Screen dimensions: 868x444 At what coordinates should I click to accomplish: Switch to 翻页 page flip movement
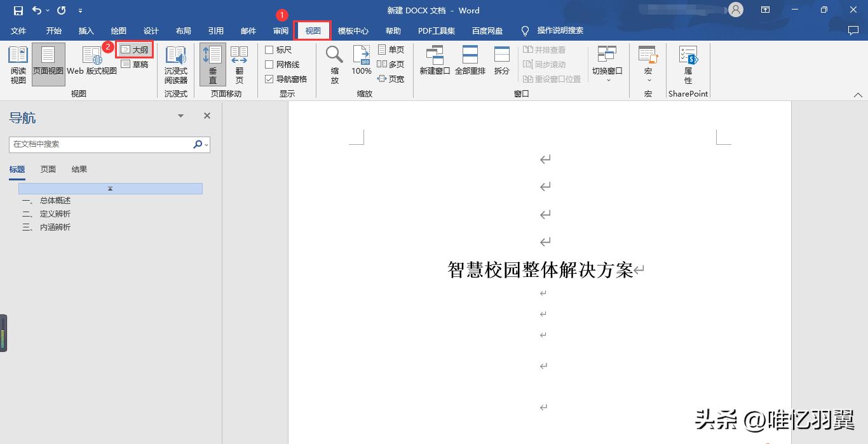[239, 64]
